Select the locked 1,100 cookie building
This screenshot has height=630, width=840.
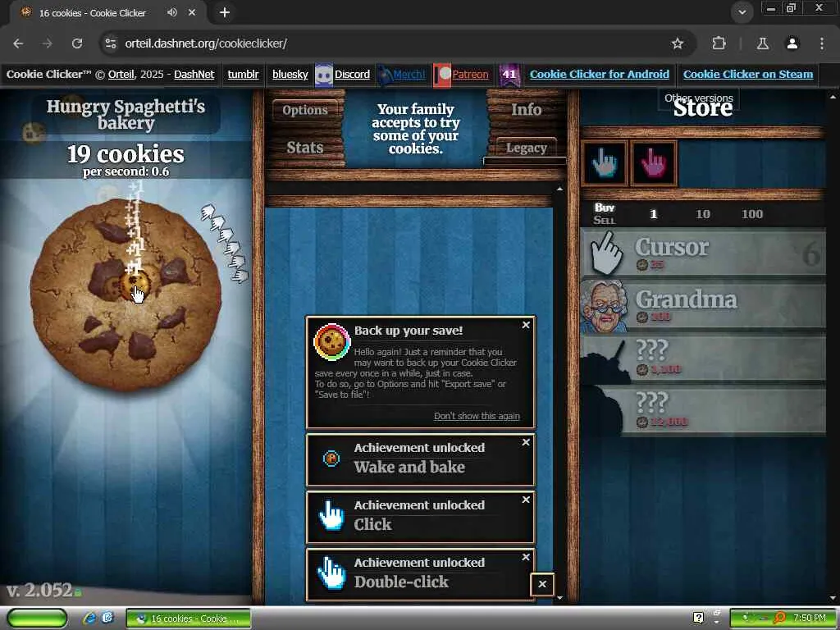pyautogui.click(x=703, y=358)
